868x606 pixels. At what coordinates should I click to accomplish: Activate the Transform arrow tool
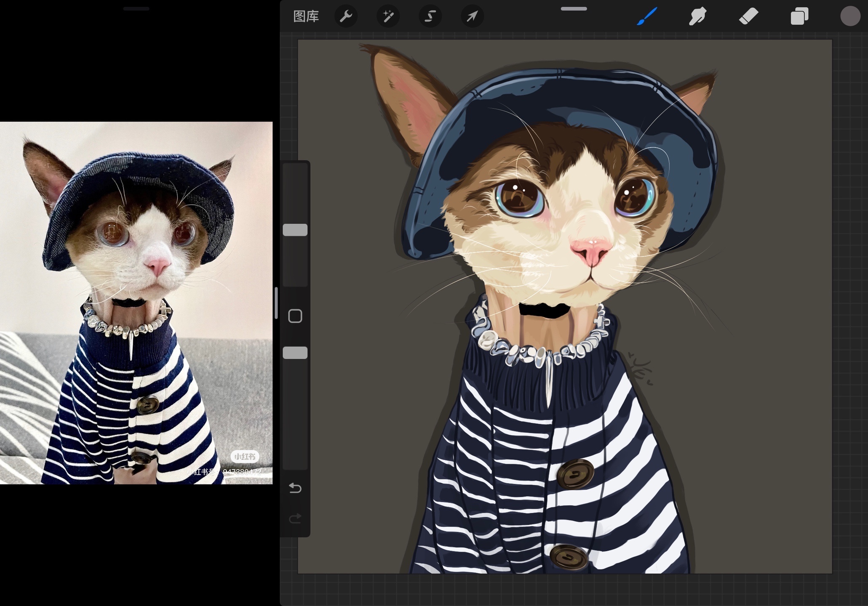[472, 16]
